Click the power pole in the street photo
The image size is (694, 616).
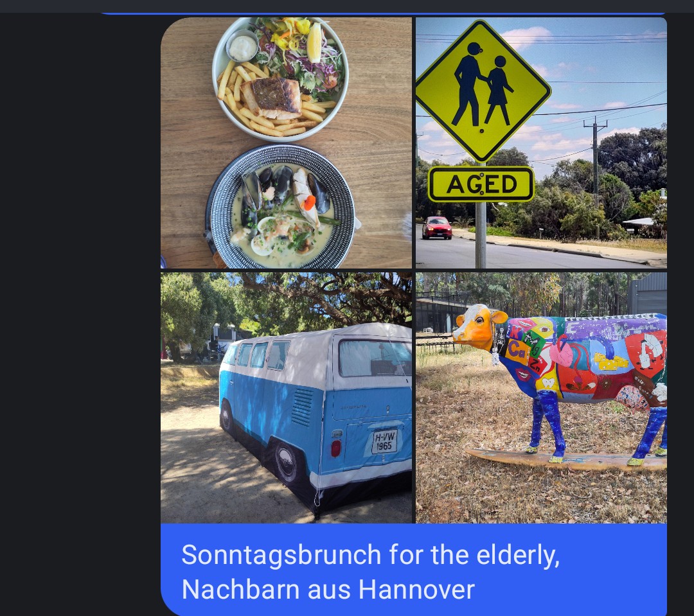click(x=596, y=177)
